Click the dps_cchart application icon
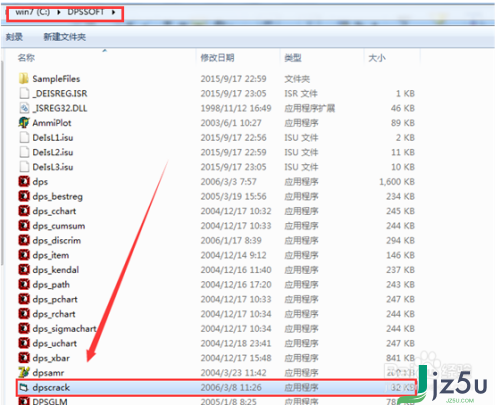Viewport: 500px width, 405px height. [x=24, y=211]
